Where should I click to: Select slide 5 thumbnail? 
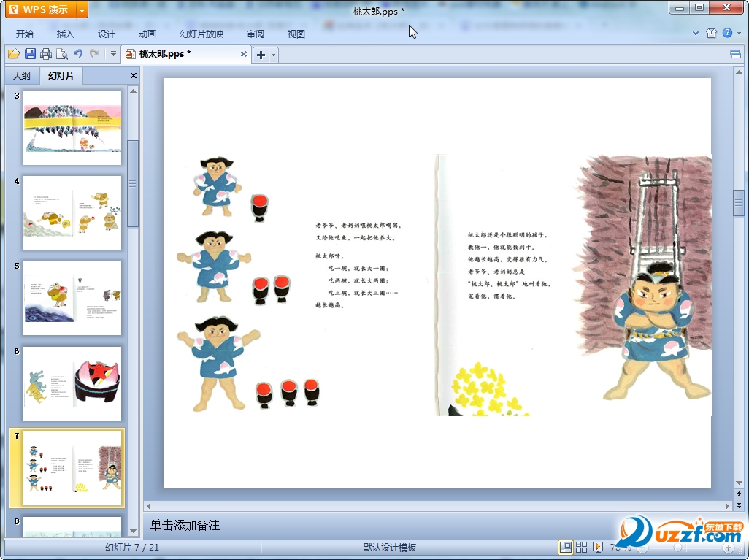[72, 298]
